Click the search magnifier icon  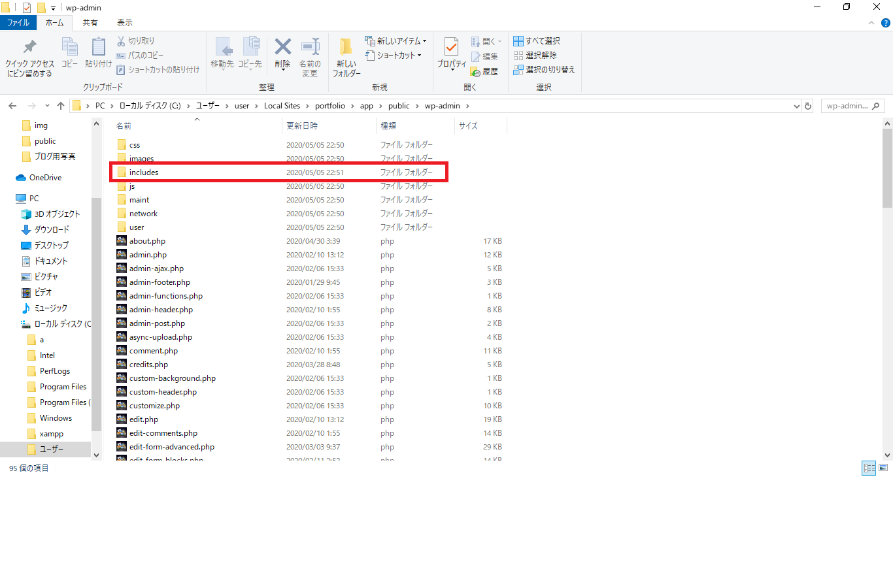(x=876, y=106)
